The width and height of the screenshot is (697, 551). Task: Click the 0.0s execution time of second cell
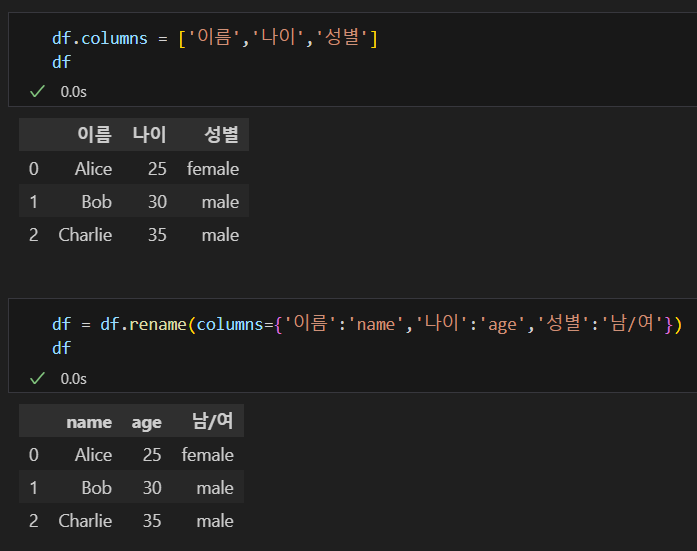tap(73, 379)
